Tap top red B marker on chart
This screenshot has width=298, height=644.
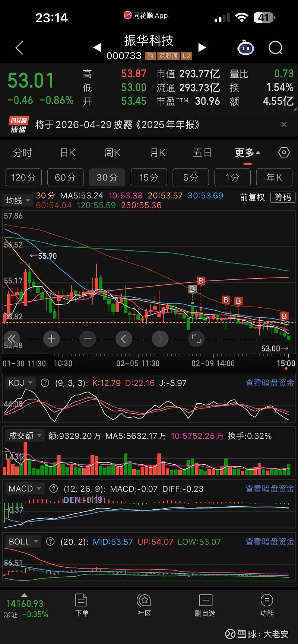coord(201,281)
